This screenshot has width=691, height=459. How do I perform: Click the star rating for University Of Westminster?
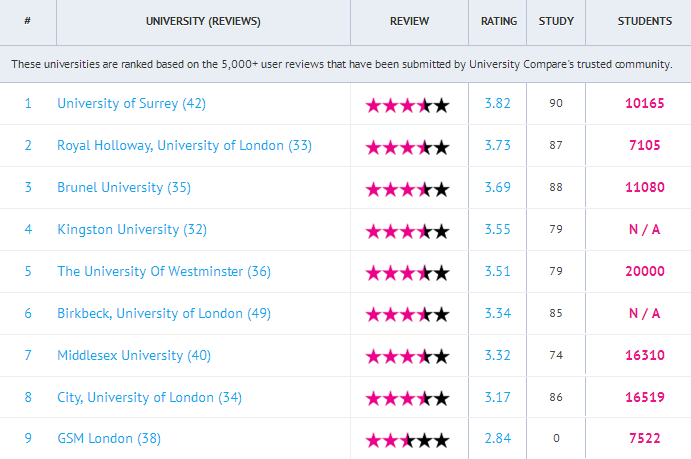point(408,274)
